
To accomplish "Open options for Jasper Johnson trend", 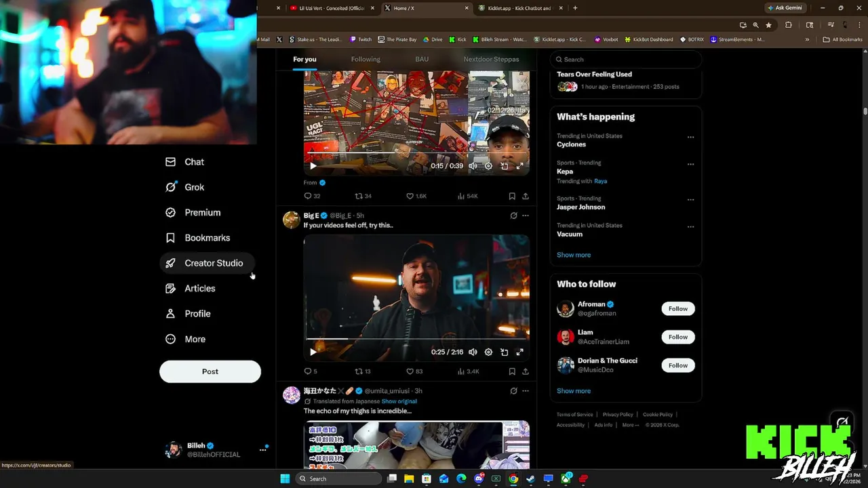I will 690,200.
